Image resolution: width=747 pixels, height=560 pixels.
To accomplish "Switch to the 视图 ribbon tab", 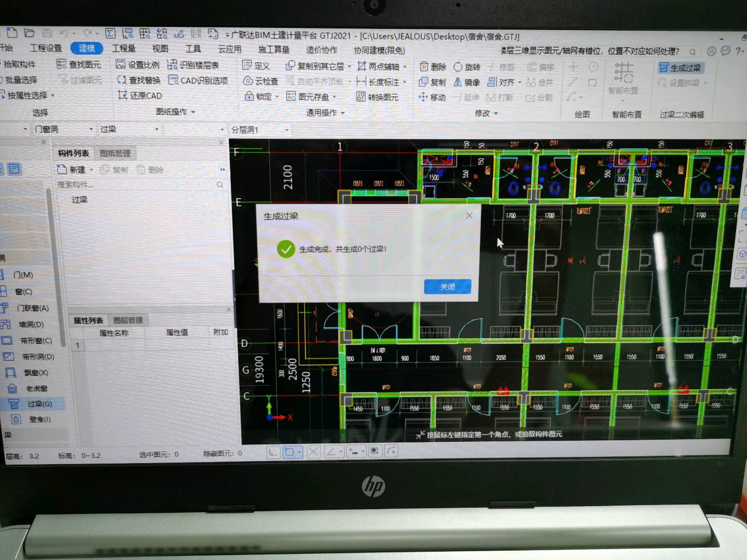I will 160,49.
